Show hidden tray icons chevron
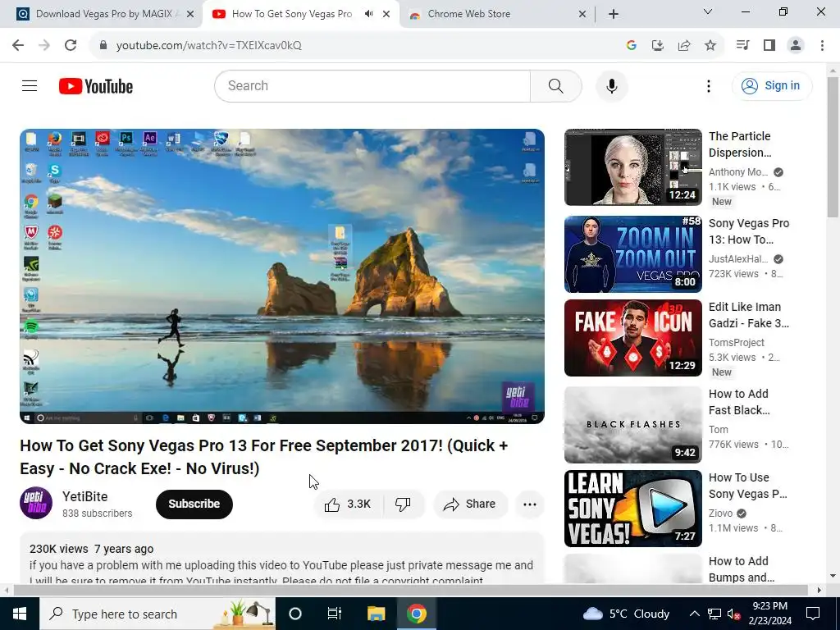Image resolution: width=840 pixels, height=630 pixels. [x=694, y=614]
